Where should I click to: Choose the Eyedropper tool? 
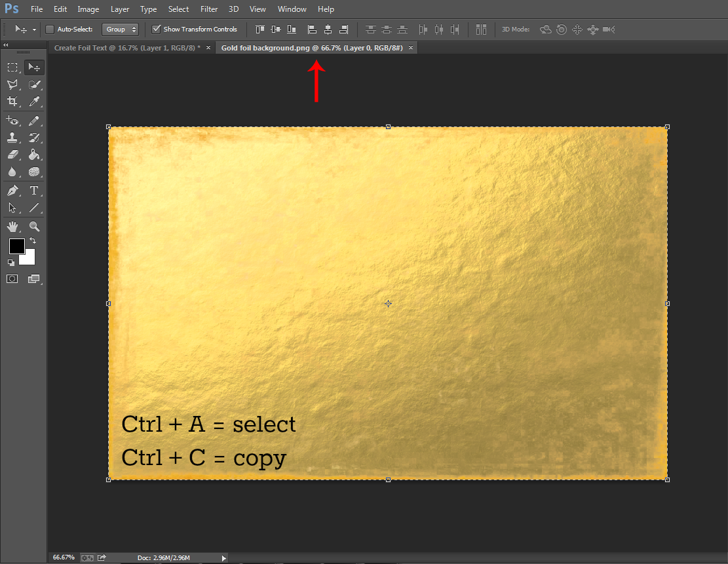[34, 101]
